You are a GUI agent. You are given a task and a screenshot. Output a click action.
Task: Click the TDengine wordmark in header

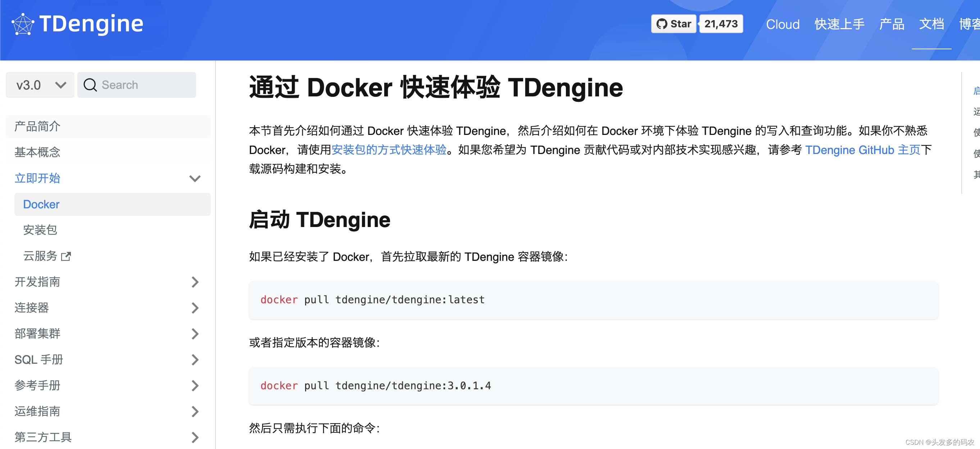[91, 24]
